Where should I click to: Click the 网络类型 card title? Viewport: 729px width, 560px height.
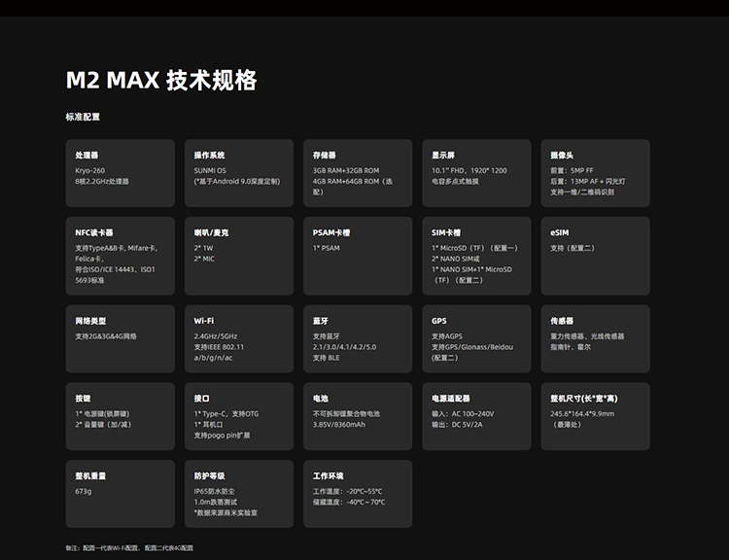(90, 321)
